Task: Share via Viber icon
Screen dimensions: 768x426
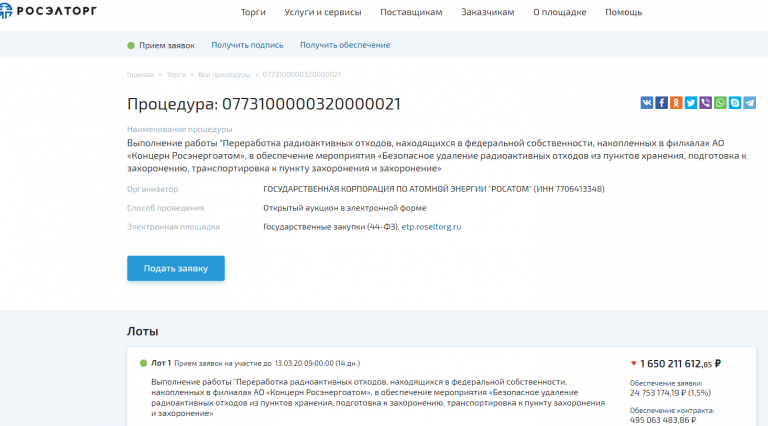Action: pyautogui.click(x=705, y=103)
